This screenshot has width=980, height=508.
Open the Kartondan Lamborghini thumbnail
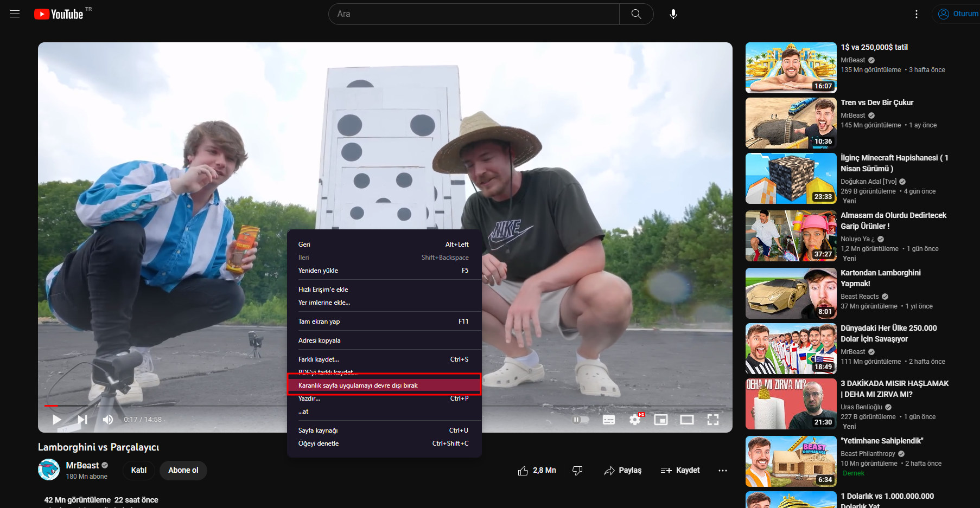(x=791, y=293)
